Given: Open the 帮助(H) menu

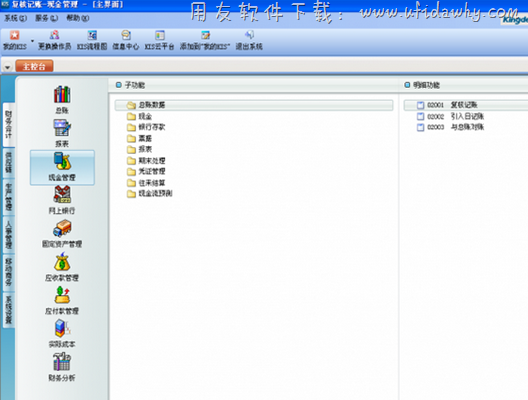Looking at the screenshot, I should point(77,18).
